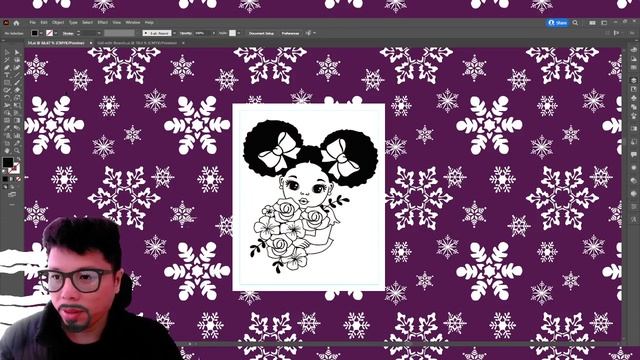Screen dimensions: 640x360
Task: Close the first document tab
Action: tap(91, 43)
